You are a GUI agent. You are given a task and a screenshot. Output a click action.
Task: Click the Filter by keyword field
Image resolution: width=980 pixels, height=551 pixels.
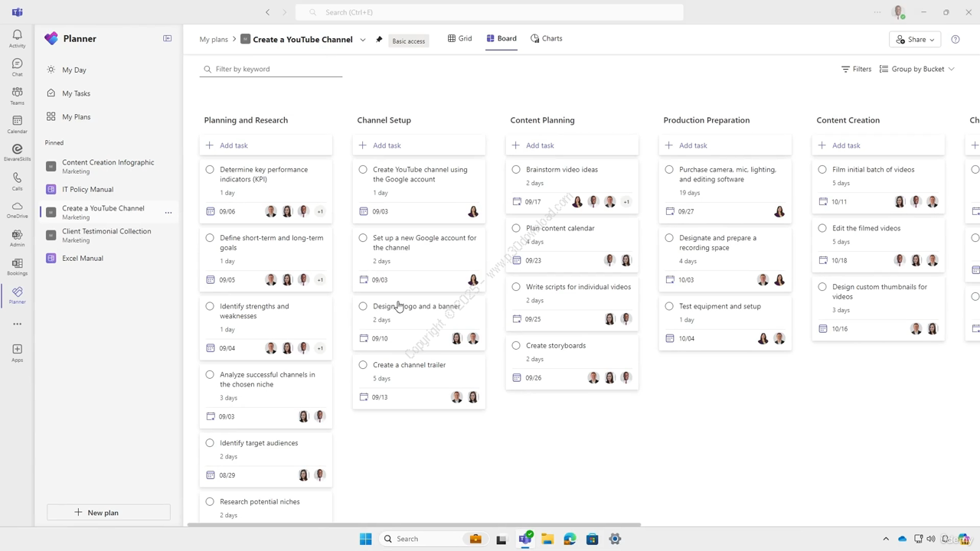point(272,69)
